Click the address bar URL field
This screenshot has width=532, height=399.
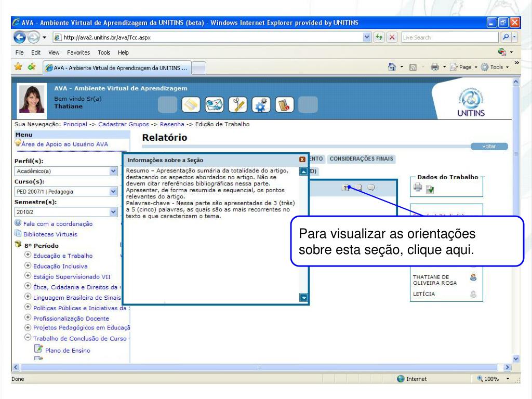click(x=209, y=37)
